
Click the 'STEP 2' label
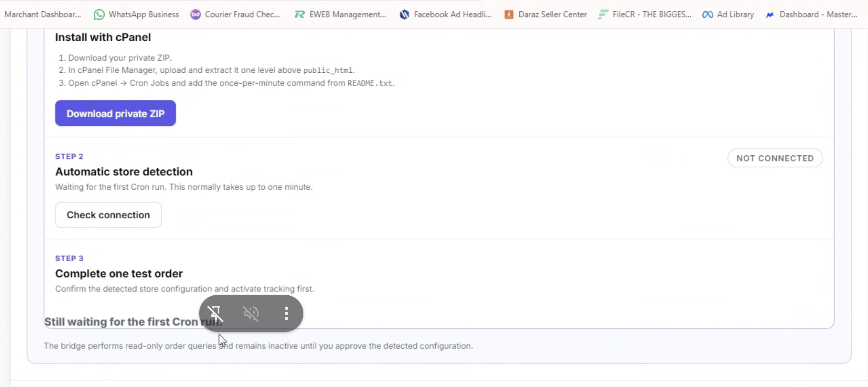69,156
